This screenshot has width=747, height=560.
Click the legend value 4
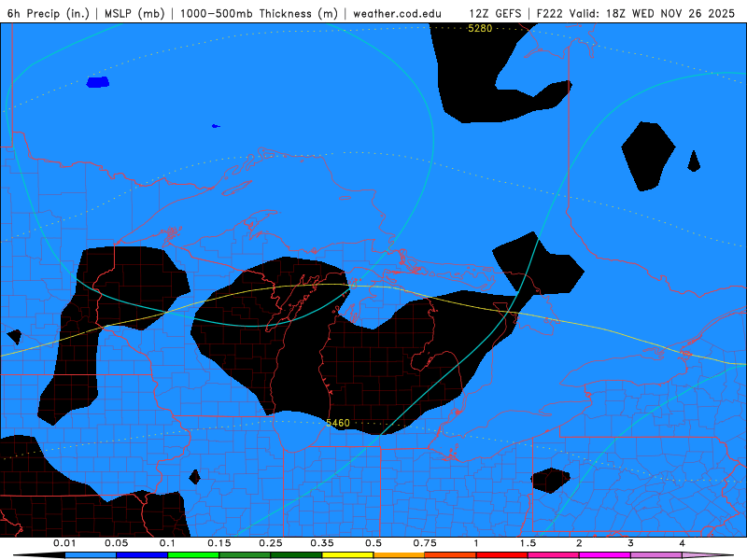tap(682, 543)
